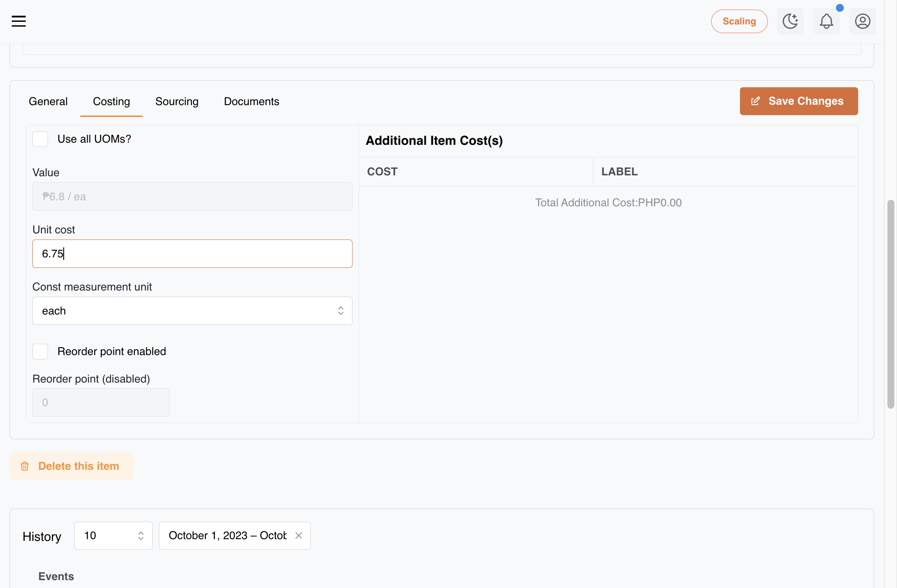Open the user account profile icon

pos(863,21)
